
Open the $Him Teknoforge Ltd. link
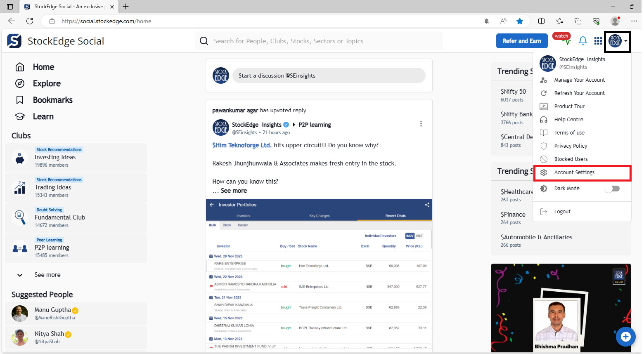[242, 145]
